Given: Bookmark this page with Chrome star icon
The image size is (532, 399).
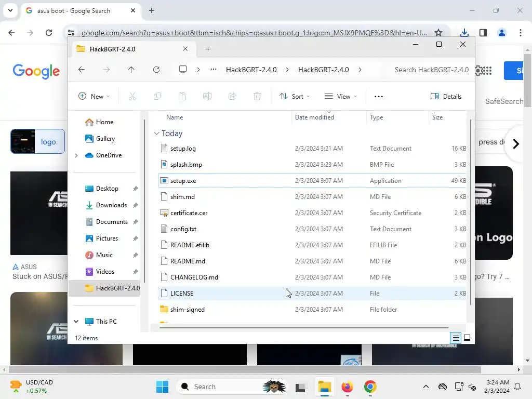Looking at the screenshot, I should pos(438,33).
